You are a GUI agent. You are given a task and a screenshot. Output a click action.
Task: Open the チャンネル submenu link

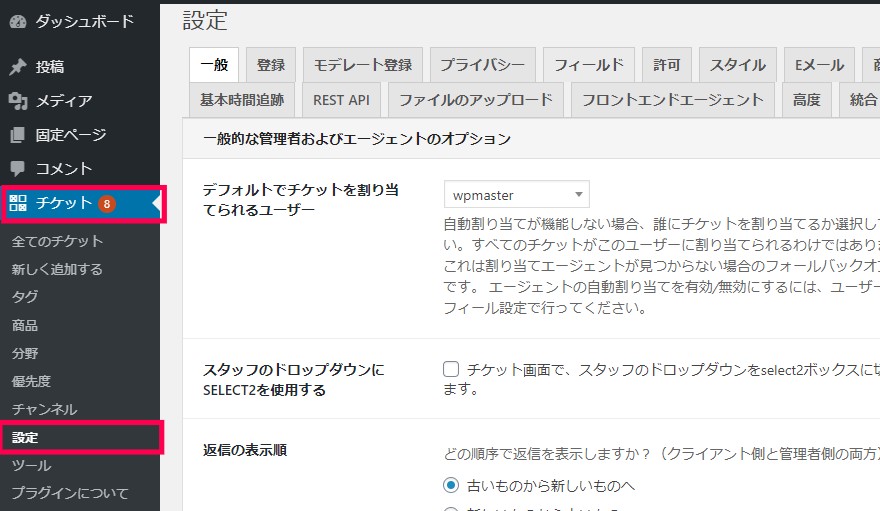(44, 409)
